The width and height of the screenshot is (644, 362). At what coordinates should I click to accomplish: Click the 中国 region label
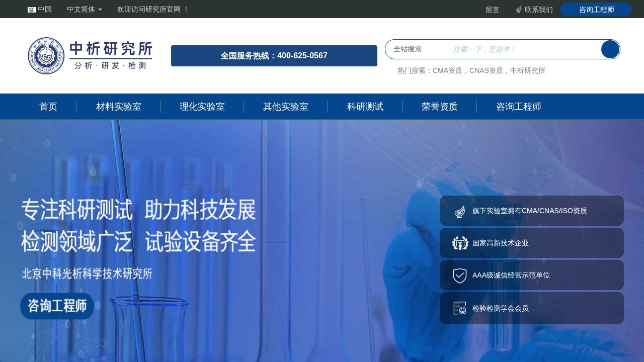pyautogui.click(x=45, y=9)
